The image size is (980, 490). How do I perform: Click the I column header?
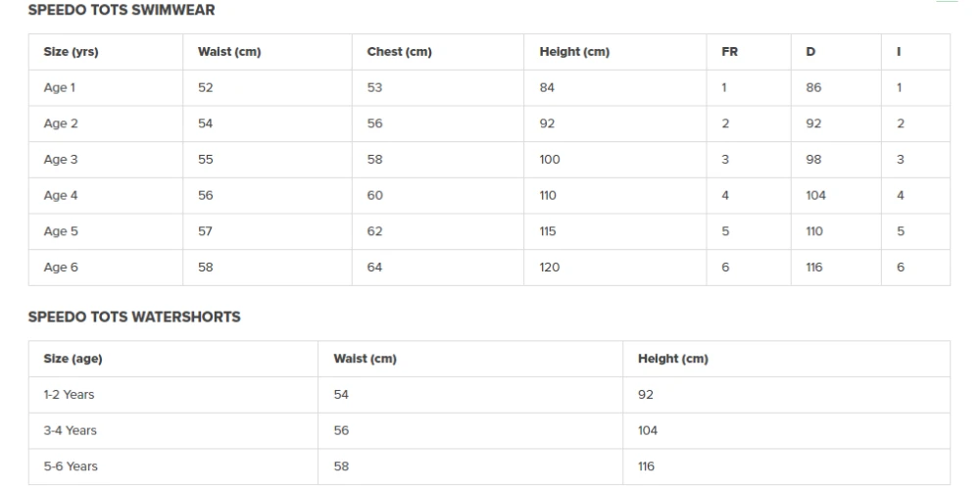point(899,52)
